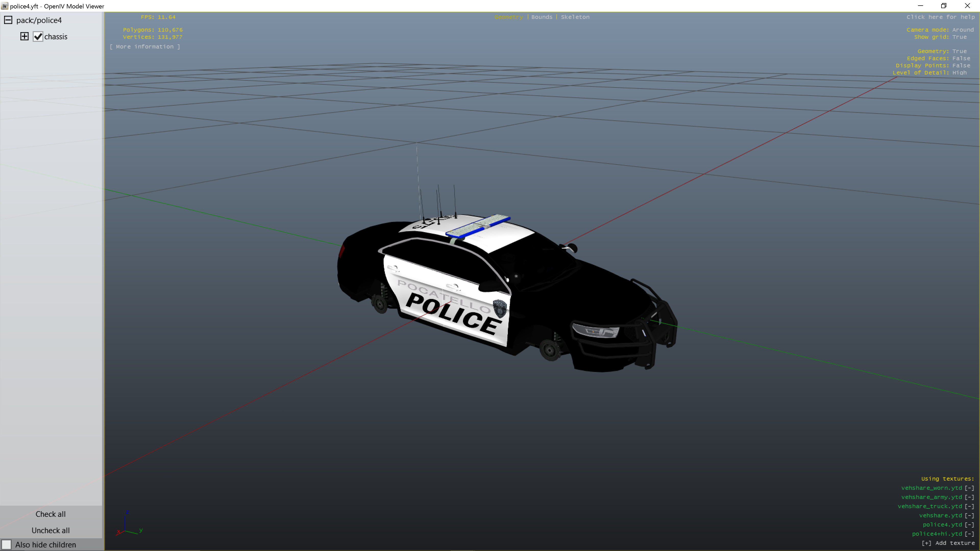This screenshot has height=551, width=980.
Task: Remove vehshare_truck.ytd texture with minus icon
Action: [969, 506]
